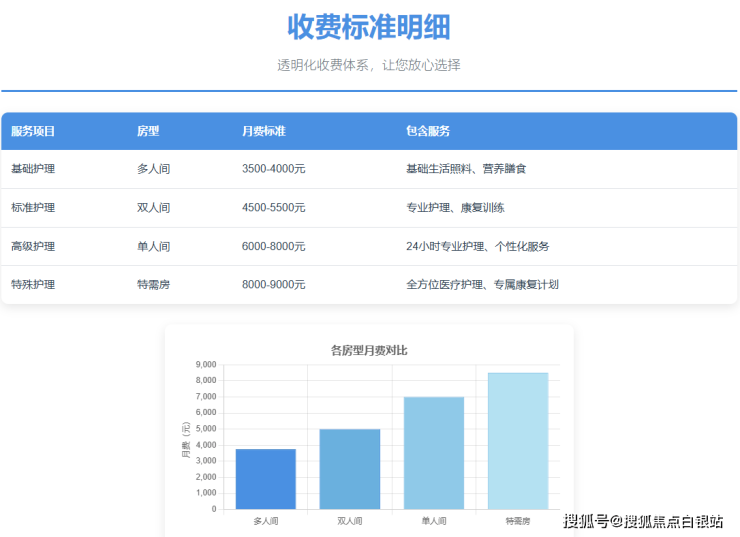The image size is (740, 537).
Task: Click the 特需房 bar in chart
Action: tap(518, 440)
